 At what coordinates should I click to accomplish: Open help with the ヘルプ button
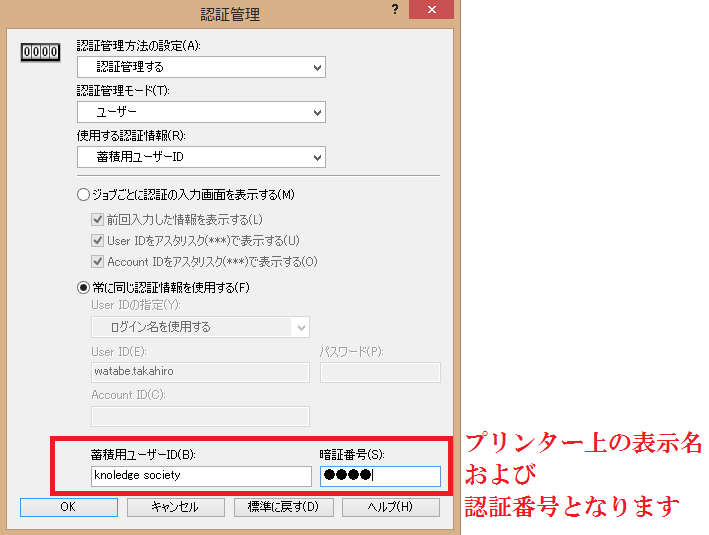click(x=390, y=507)
